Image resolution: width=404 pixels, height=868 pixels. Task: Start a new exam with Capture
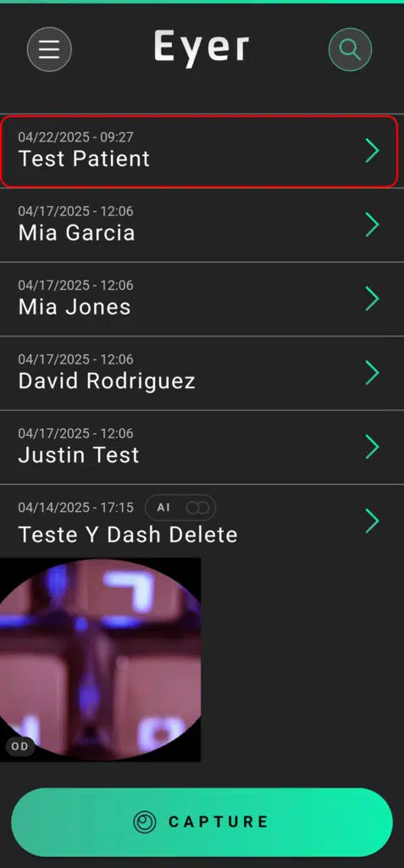[x=202, y=822]
